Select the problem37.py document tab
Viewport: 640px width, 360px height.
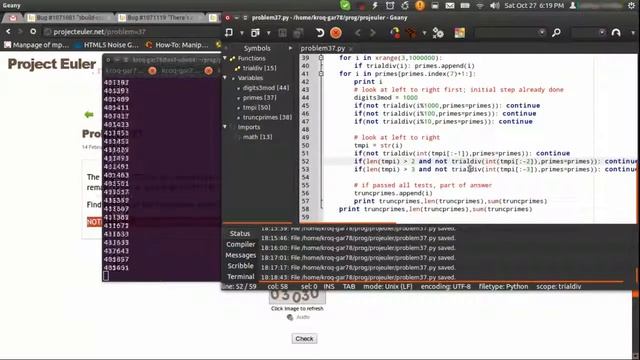[323, 48]
